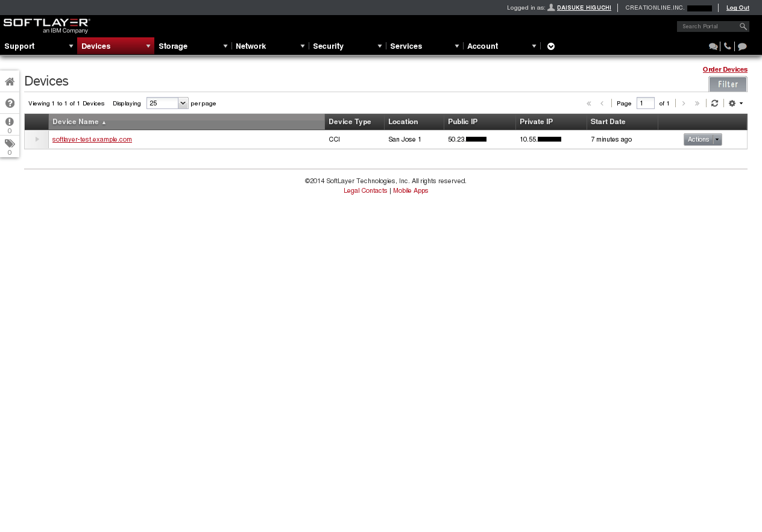Expand the softlayer-test.example.com row
The width and height of the screenshot is (762, 532).
37,139
